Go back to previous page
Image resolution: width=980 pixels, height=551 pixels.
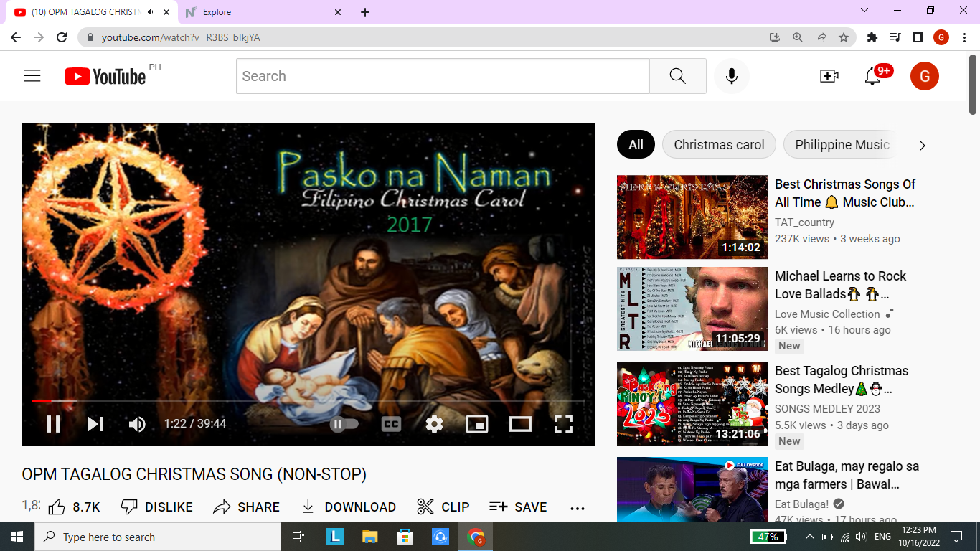[16, 37]
